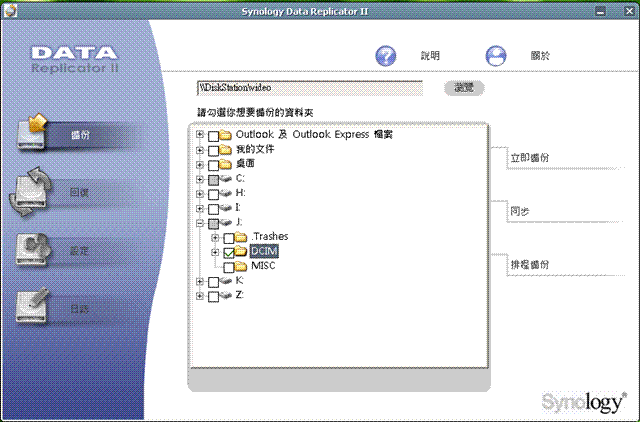Click the settings drive icon in sidebar
This screenshot has width=640, height=422.
[x=33, y=250]
